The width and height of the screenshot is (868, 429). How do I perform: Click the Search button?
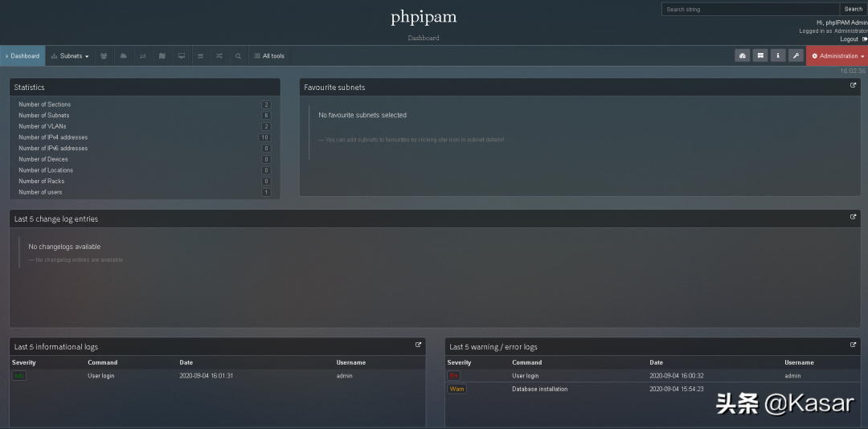pyautogui.click(x=852, y=10)
